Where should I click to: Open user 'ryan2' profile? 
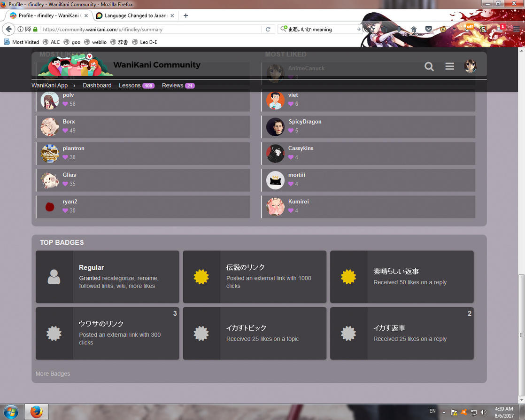70,202
